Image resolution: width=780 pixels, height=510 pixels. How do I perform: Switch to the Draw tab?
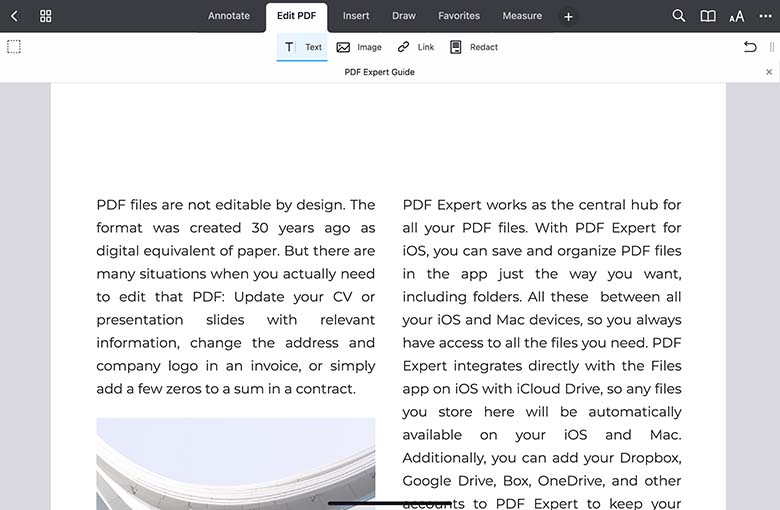pyautogui.click(x=403, y=16)
